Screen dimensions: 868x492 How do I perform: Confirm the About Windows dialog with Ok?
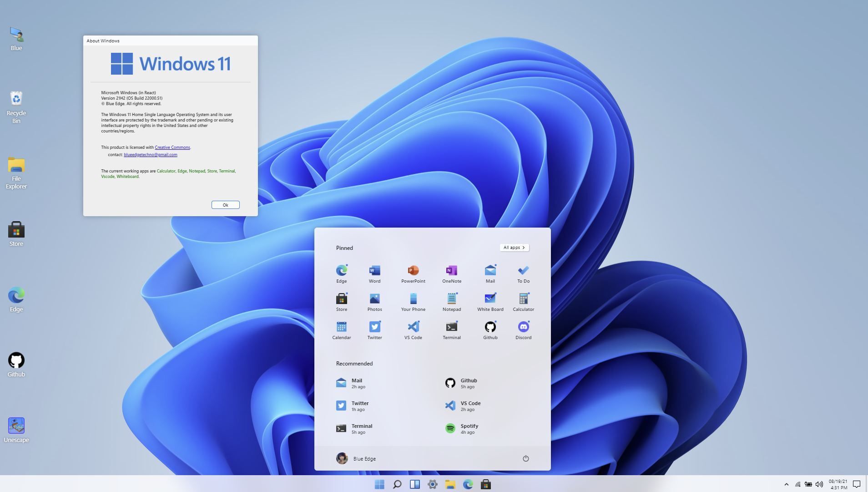(225, 204)
